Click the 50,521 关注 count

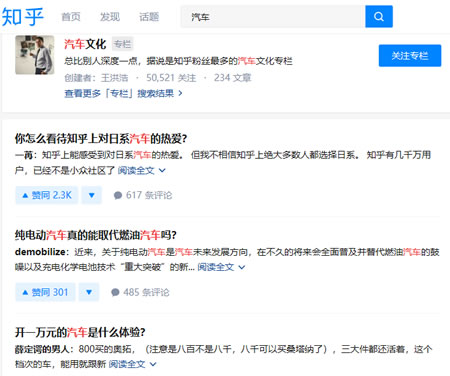[171, 78]
